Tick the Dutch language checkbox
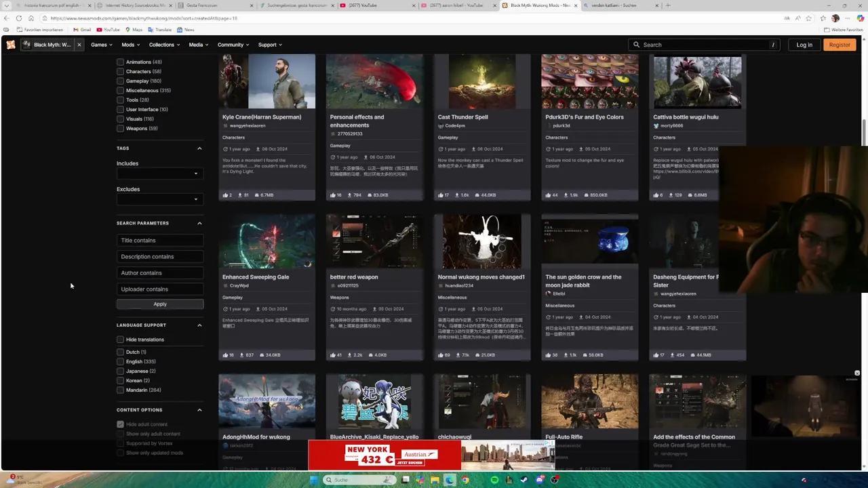Viewport: 868px width, 488px height. [120, 352]
